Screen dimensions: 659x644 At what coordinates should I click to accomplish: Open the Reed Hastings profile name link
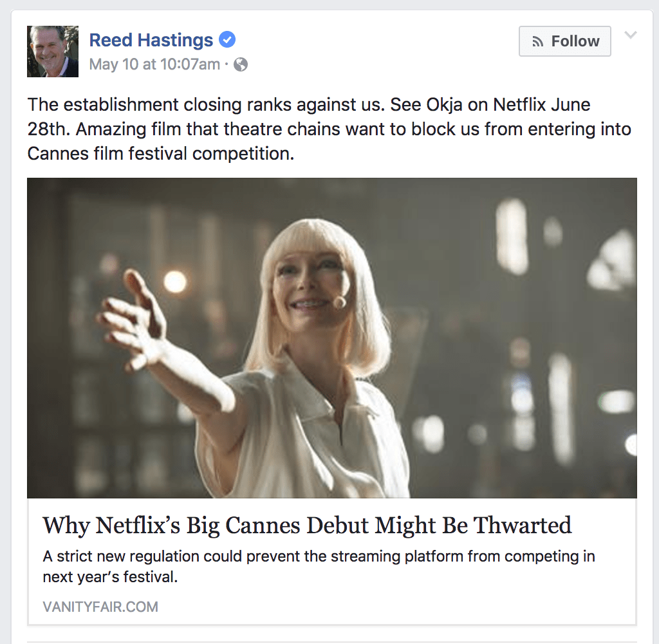(x=151, y=41)
